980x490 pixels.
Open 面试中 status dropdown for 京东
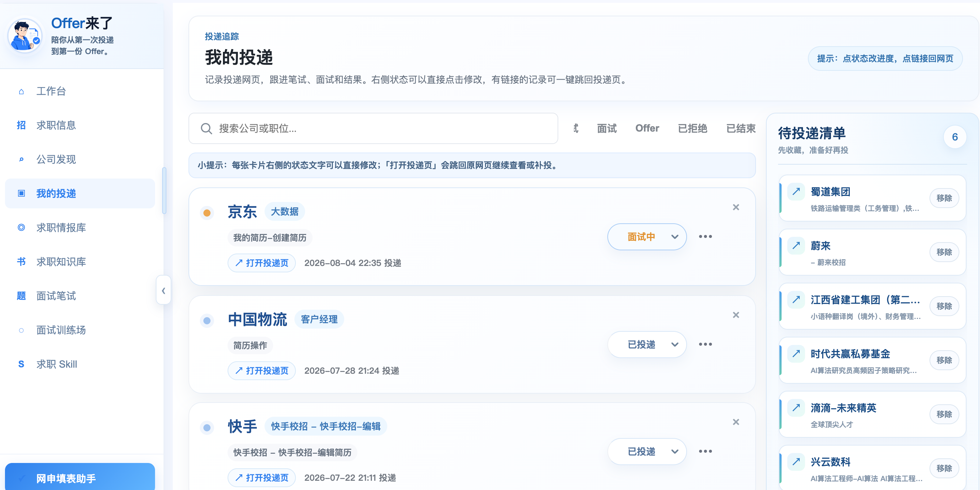pos(647,236)
